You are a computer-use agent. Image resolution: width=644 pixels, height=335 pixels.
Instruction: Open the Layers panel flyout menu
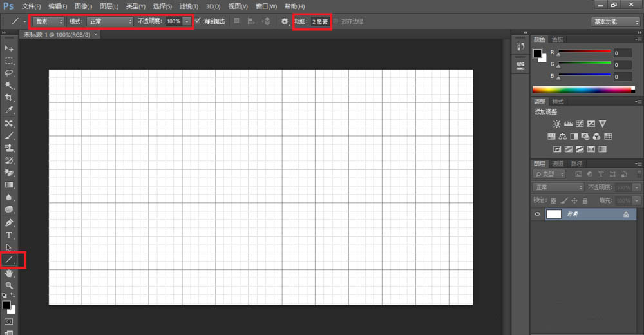tap(638, 164)
